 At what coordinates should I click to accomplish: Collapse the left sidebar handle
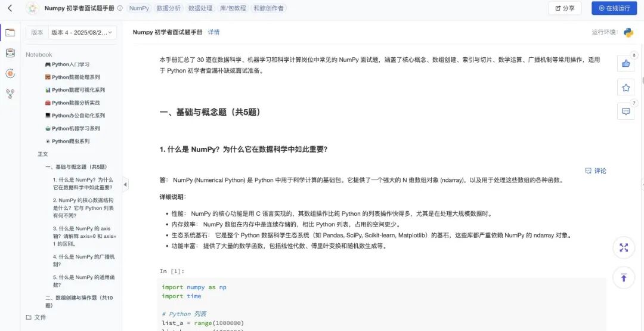click(125, 185)
